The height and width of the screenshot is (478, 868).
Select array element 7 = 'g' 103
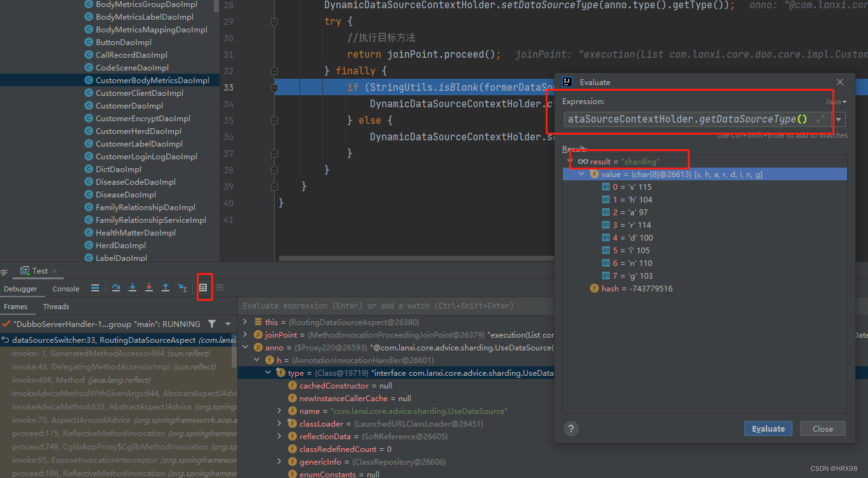[704, 276]
